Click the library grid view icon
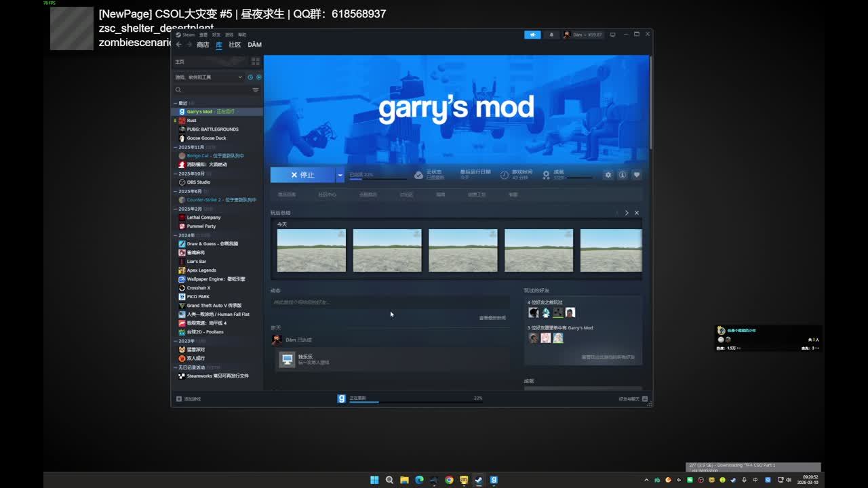868x488 pixels. 256,62
